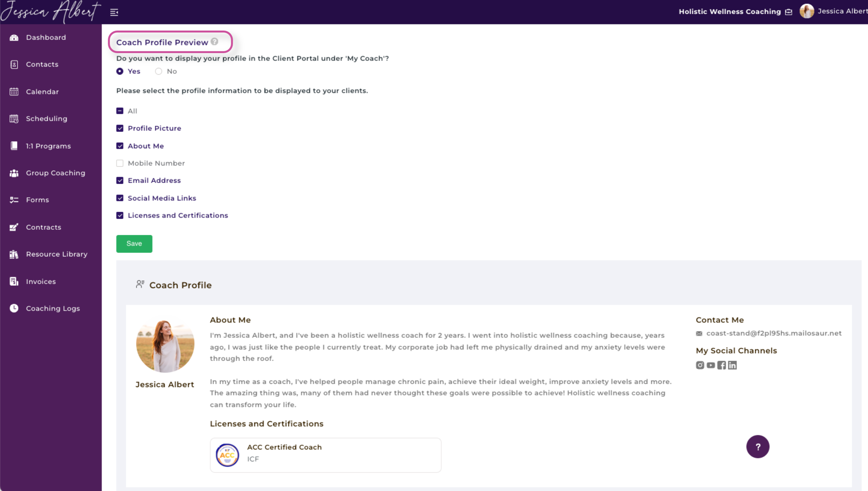Screen dimensions: 868x491
Task: Open the Invoices menu item
Action: point(51,281)
